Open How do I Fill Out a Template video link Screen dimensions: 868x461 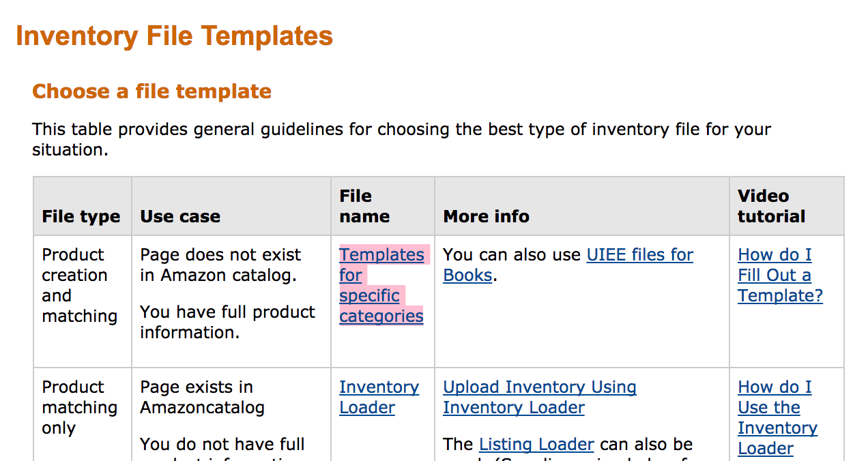tap(780, 275)
